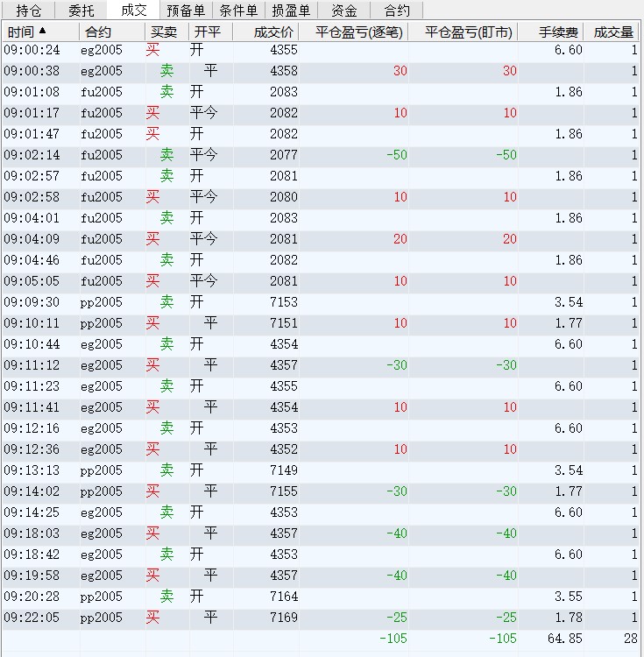This screenshot has height=657, width=644.
Task: Switch to the 持仓 tab
Action: [x=28, y=10]
